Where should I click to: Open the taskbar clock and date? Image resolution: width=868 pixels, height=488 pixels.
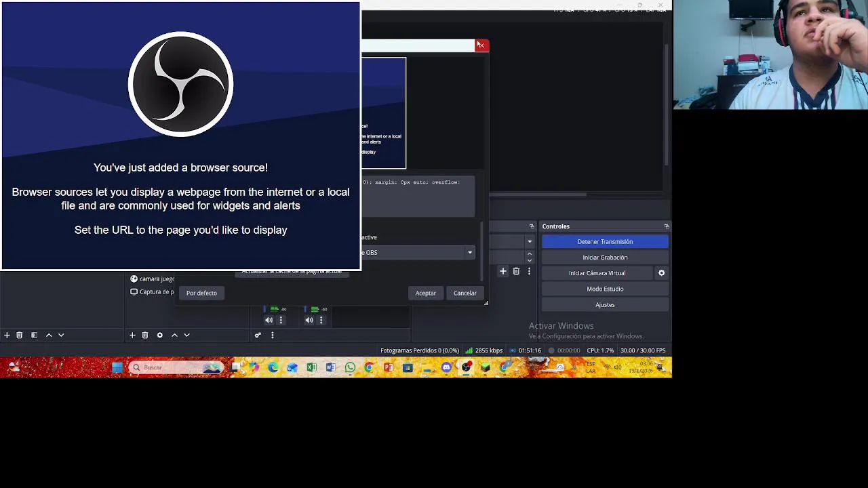coord(641,367)
